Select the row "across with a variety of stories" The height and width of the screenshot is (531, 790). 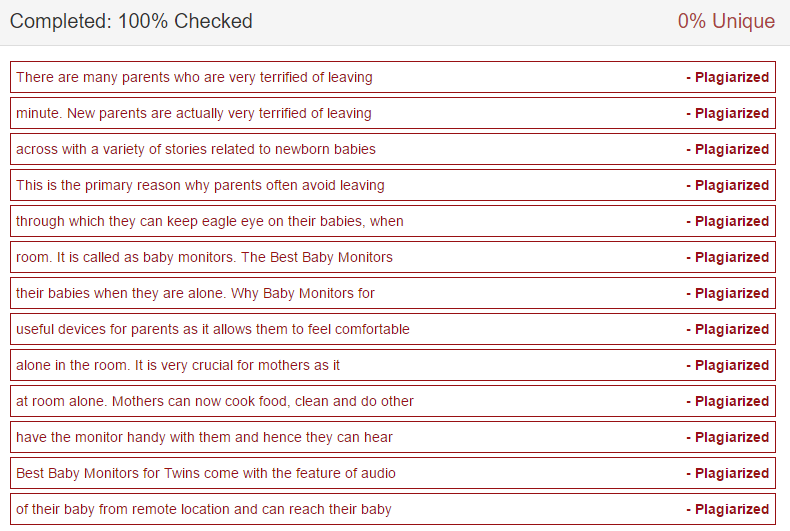(196, 149)
